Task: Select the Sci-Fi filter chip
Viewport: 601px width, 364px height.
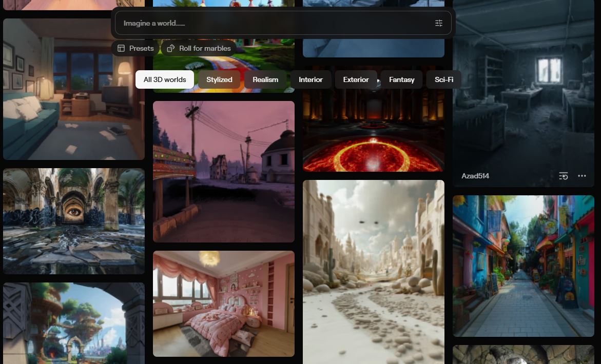Action: click(443, 79)
